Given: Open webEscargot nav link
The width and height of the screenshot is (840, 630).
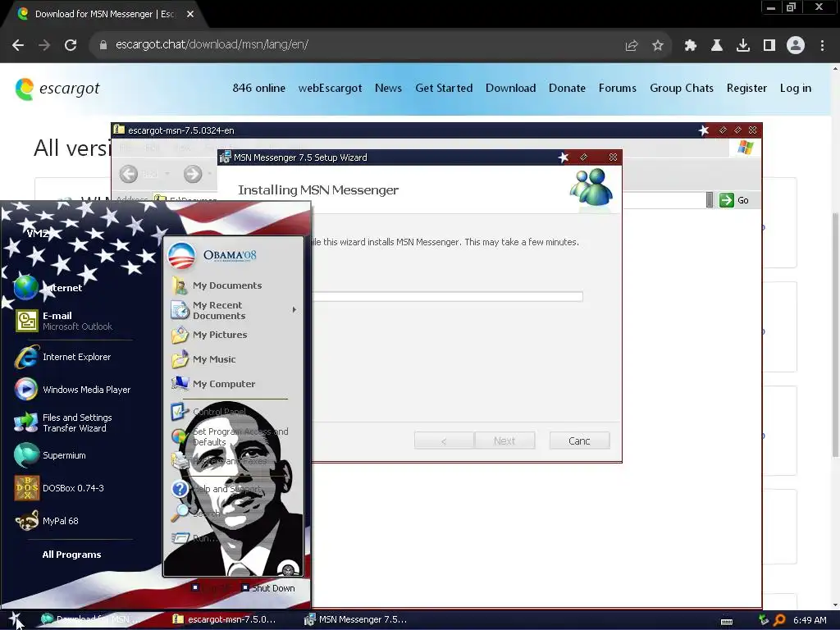Looking at the screenshot, I should click(x=330, y=88).
